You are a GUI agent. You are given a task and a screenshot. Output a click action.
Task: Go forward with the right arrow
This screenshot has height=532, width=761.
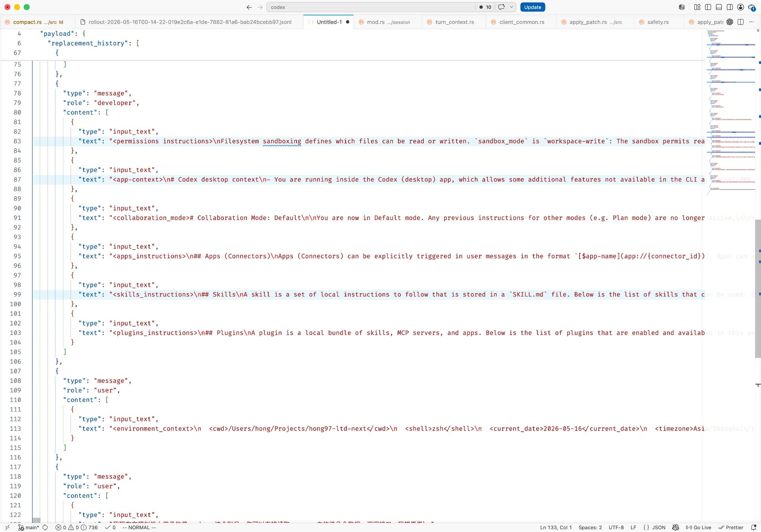tap(260, 7)
